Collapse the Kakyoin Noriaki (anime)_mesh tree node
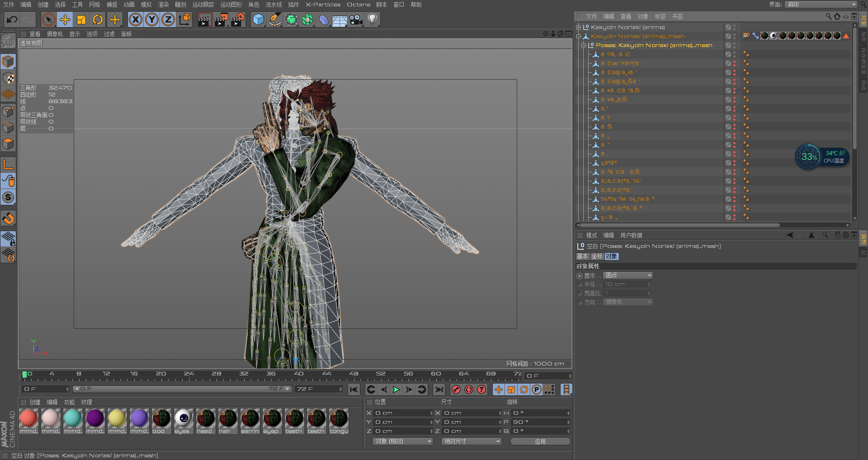Image resolution: width=868 pixels, height=460 pixels. [x=578, y=36]
